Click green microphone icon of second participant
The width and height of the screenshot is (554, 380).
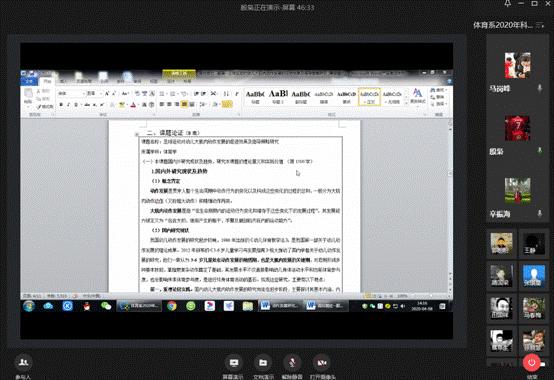[x=540, y=151]
